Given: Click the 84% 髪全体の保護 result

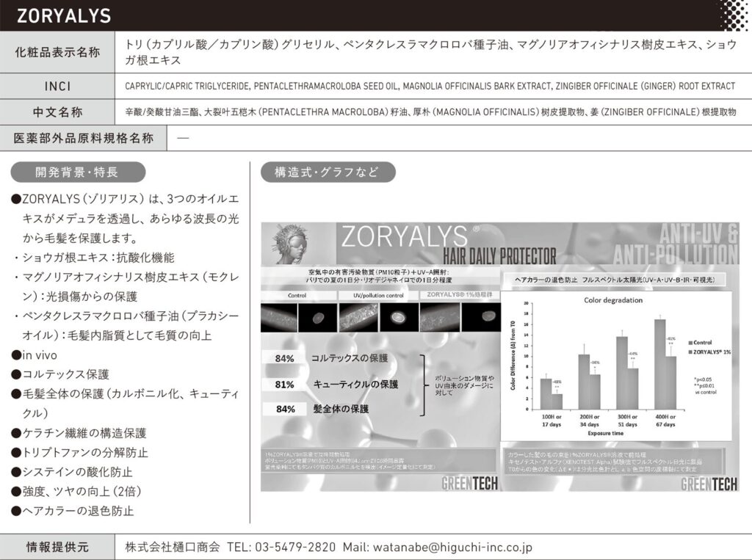Looking at the screenshot, I should coord(317,409).
